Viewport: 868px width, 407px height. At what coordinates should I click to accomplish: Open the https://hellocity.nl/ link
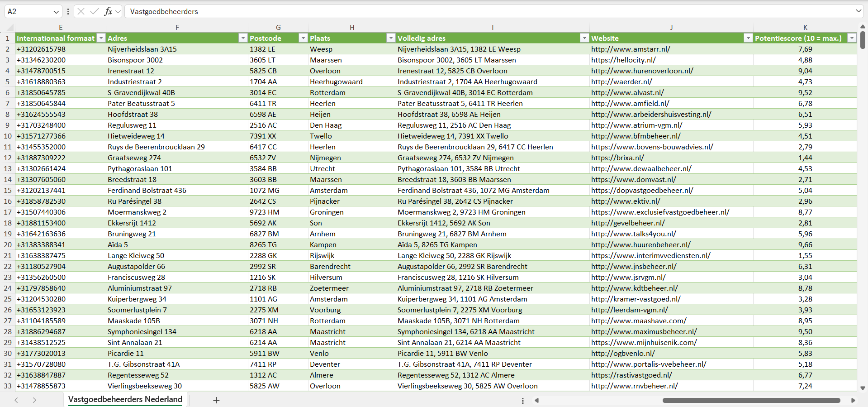point(623,60)
